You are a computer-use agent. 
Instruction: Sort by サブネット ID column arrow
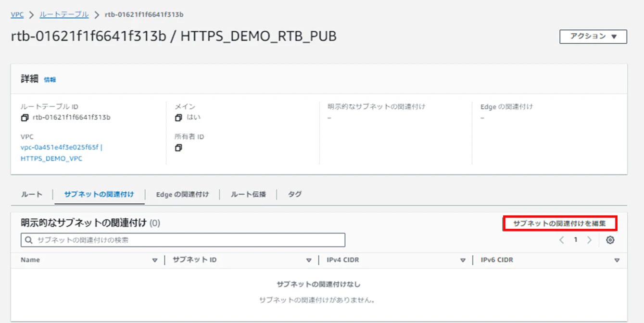(x=309, y=261)
